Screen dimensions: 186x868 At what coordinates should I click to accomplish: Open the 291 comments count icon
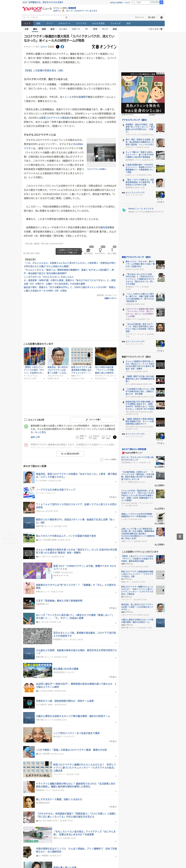[44, 47]
